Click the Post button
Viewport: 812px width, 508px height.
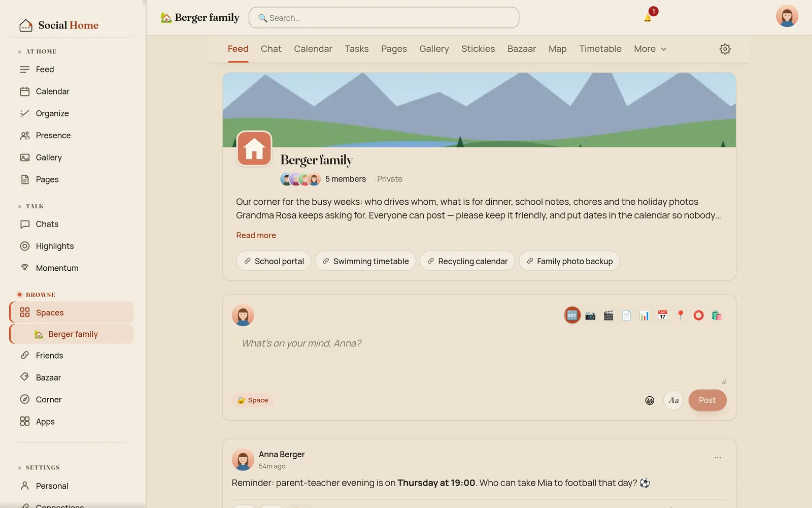pyautogui.click(x=707, y=400)
